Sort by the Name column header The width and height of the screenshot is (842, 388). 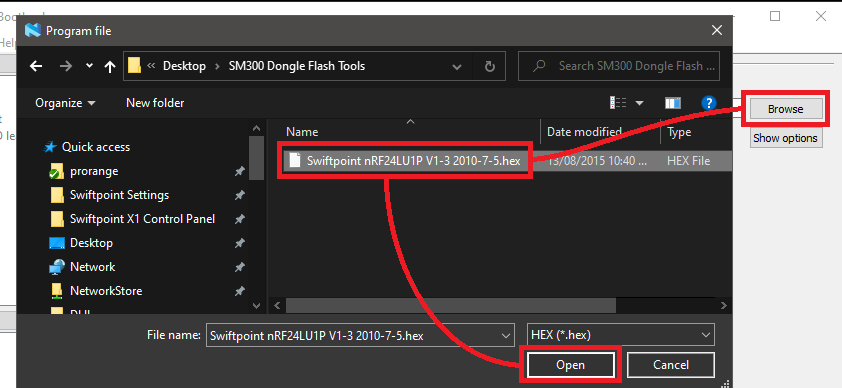click(x=302, y=132)
